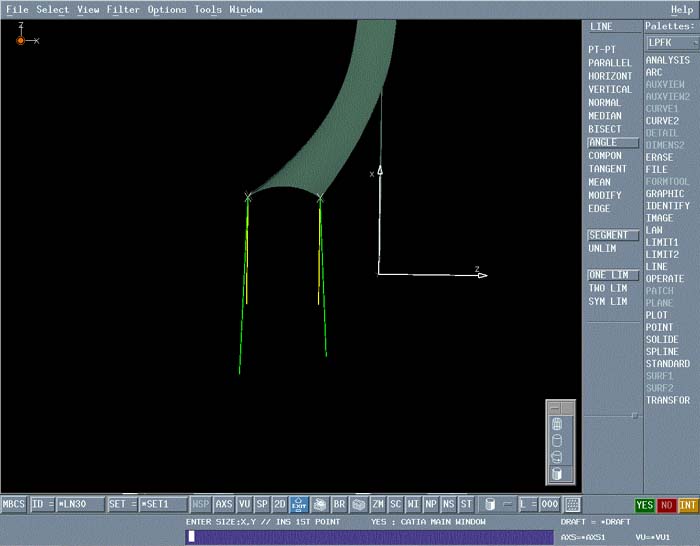
Task: Select the wireframe cylinder display mode icon
Action: click(x=557, y=425)
